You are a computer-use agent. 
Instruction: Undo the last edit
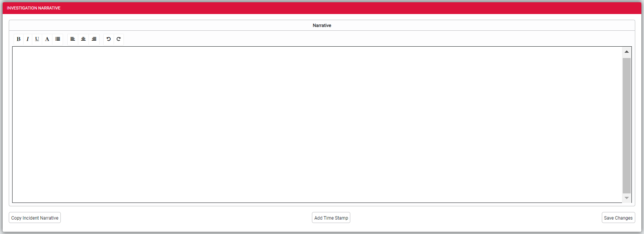[x=109, y=39]
